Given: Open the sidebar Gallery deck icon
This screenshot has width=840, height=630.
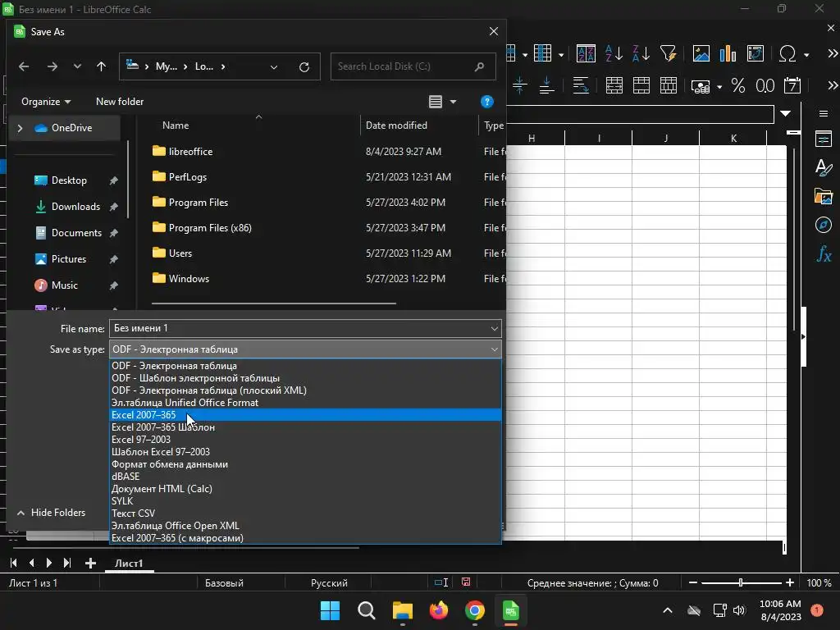Looking at the screenshot, I should coord(824,196).
